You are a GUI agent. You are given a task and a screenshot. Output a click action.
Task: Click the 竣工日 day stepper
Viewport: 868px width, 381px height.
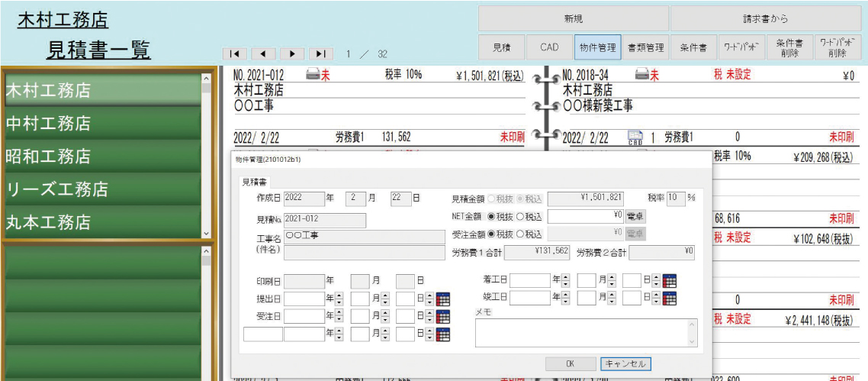[656, 299]
